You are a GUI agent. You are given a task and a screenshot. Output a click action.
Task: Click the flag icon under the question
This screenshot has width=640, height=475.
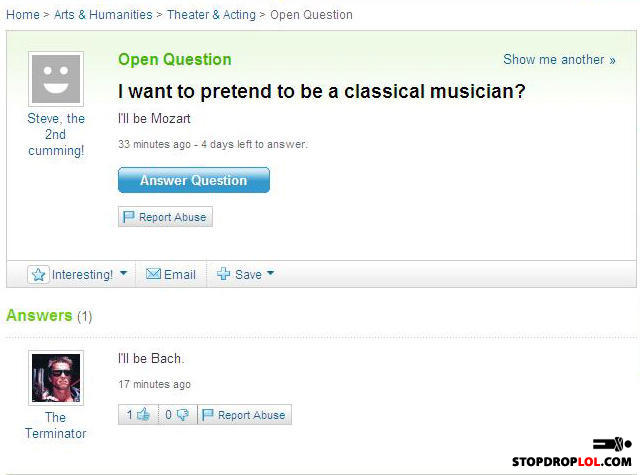[128, 217]
